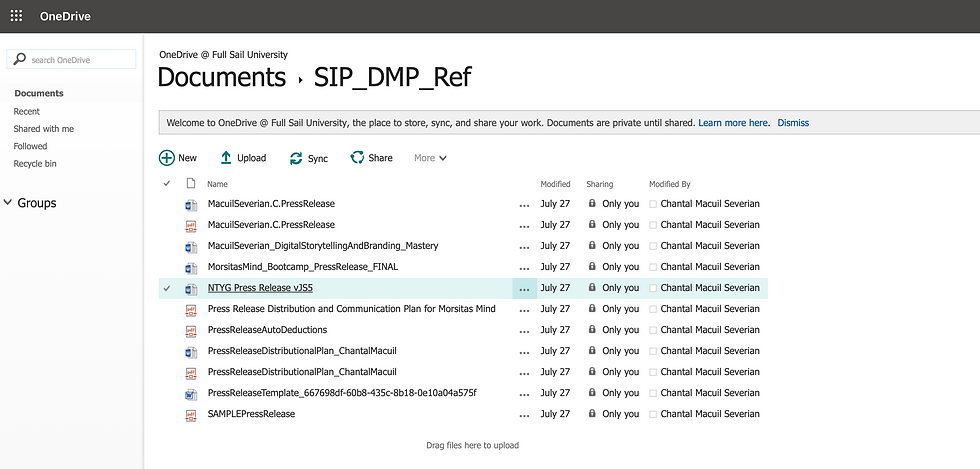The height and width of the screenshot is (469, 980).
Task: Click the search magnifier icon
Action: [20, 59]
